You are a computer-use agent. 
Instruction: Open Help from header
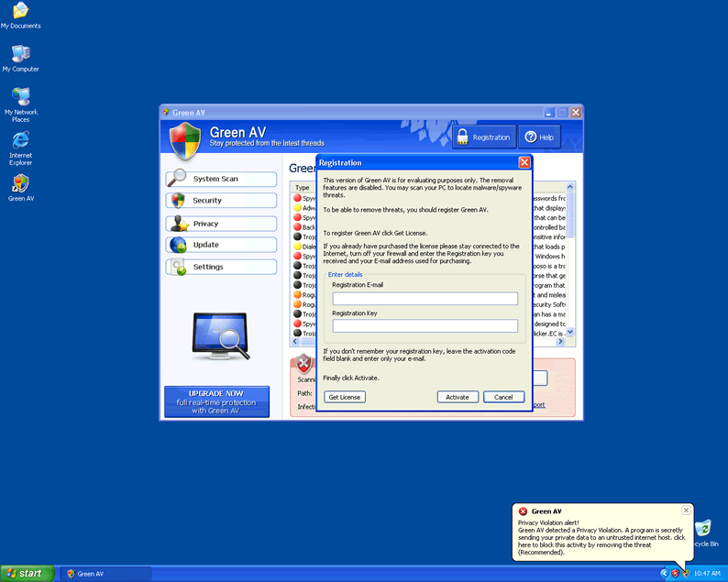tap(539, 137)
